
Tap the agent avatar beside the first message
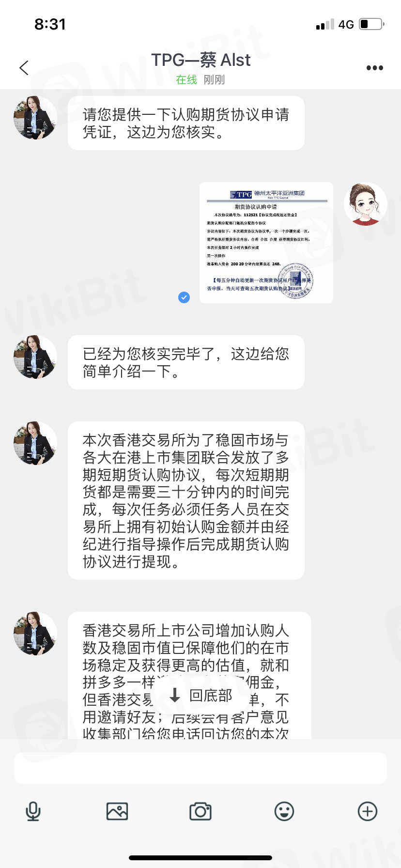pyautogui.click(x=35, y=118)
